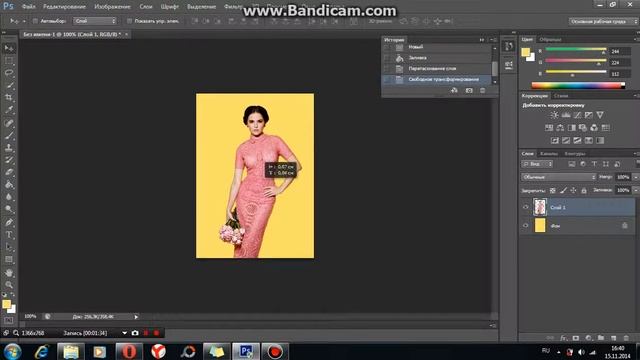Image resolution: width=640 pixels, height=360 pixels.
Task: Add a Channel Mixer adjustment
Action: click(x=594, y=128)
